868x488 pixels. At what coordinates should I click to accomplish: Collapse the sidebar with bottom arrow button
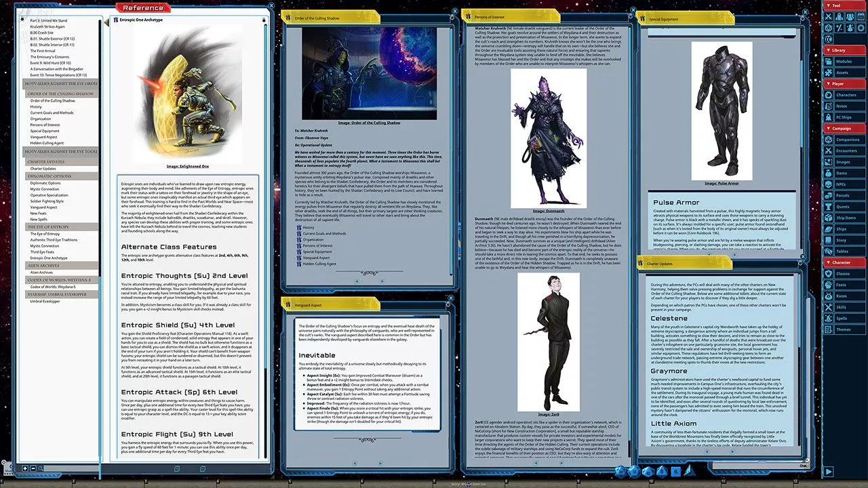click(x=828, y=471)
